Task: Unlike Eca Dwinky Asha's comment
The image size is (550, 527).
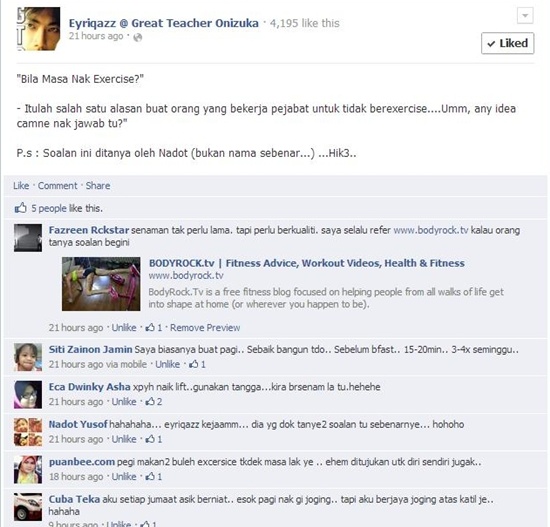Action: (x=124, y=402)
